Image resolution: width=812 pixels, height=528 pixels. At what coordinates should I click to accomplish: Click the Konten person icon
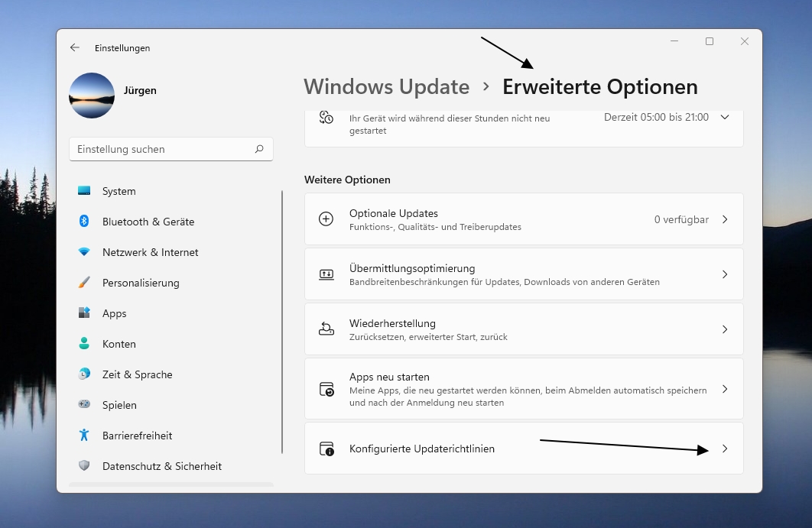tap(84, 344)
